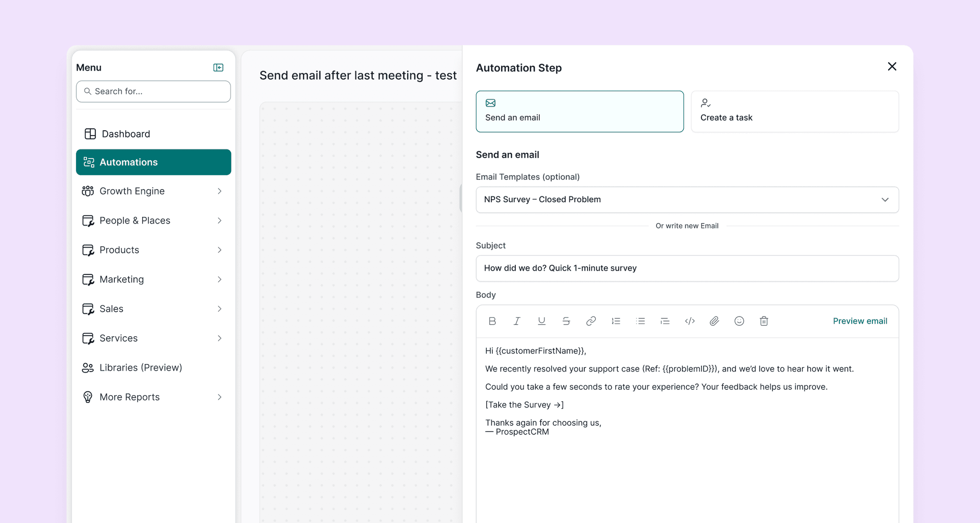The width and height of the screenshot is (980, 523).
Task: Open the Dashboard menu item
Action: pos(154,134)
